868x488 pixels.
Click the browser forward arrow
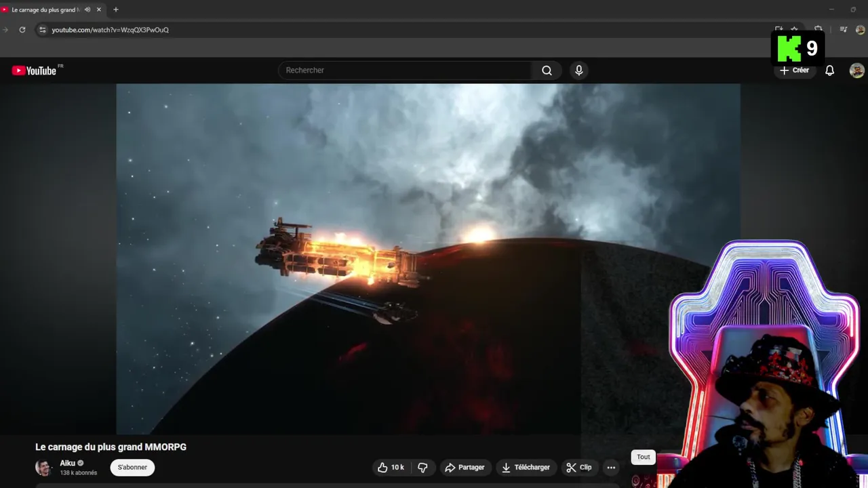pyautogui.click(x=5, y=30)
